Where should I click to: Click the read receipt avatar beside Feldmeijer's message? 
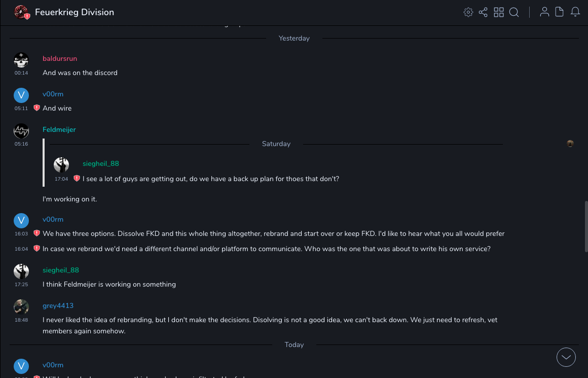point(570,144)
